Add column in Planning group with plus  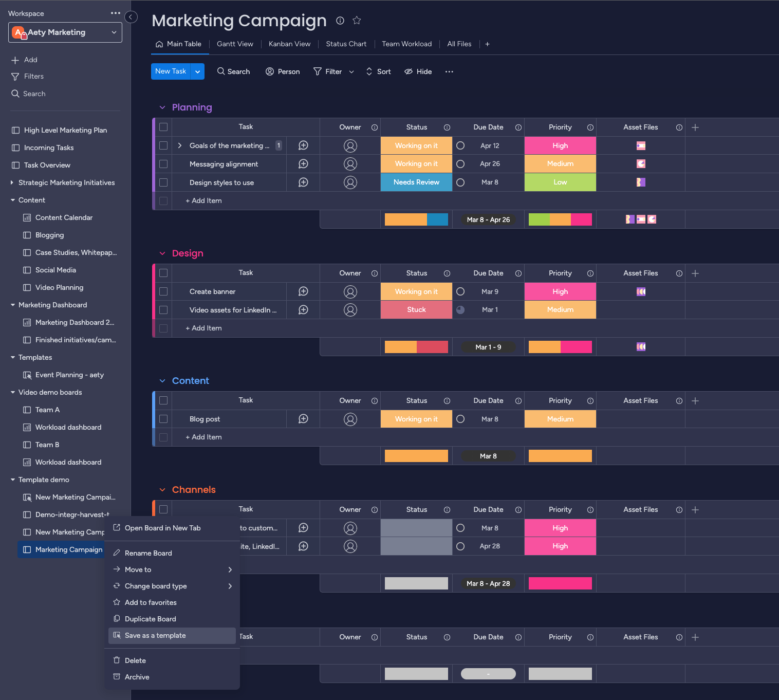(695, 127)
